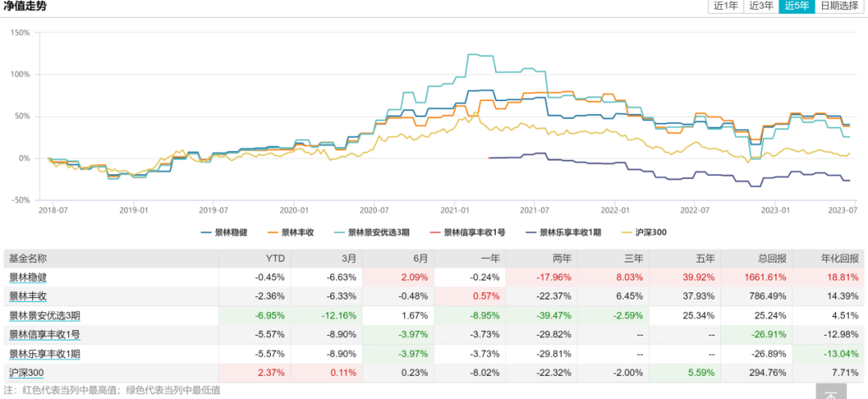
Task: Click the YTD column header
Action: (275, 259)
